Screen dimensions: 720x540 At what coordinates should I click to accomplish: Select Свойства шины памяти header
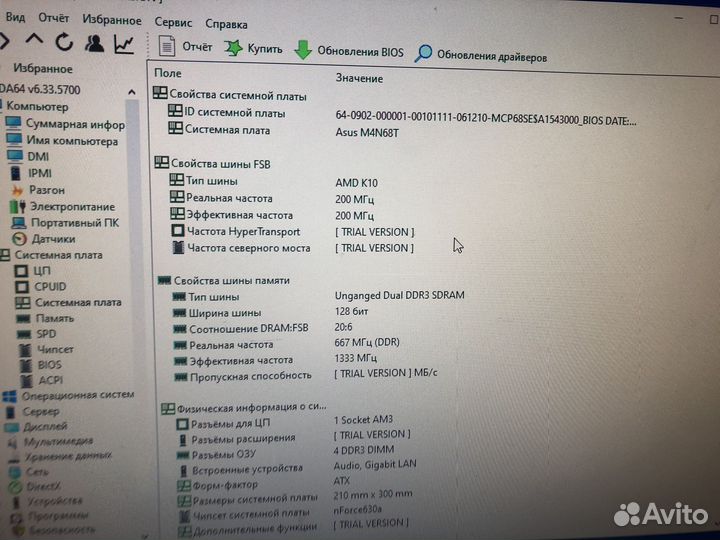(x=224, y=280)
